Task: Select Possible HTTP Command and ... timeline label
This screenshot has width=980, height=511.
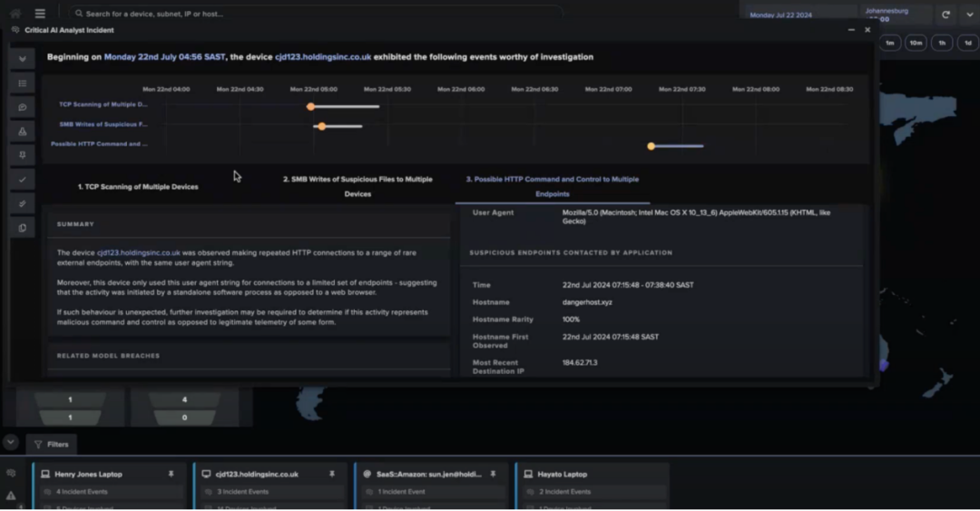Action: tap(99, 143)
